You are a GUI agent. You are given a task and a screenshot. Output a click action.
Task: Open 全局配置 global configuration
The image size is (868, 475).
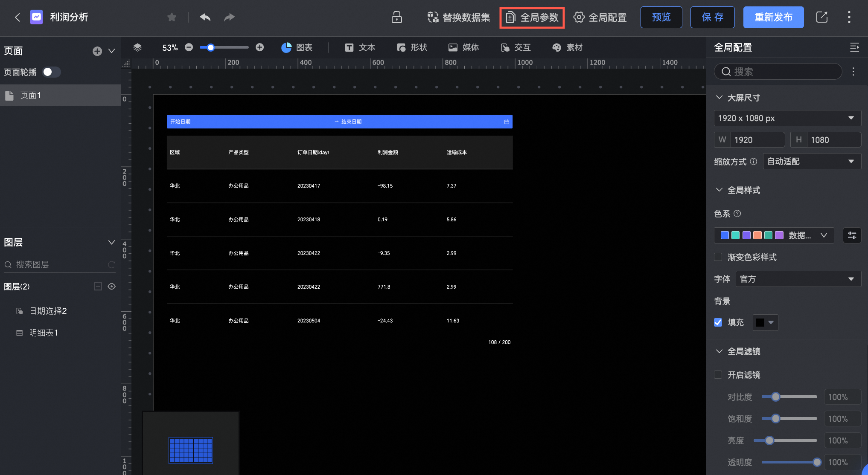(x=600, y=17)
